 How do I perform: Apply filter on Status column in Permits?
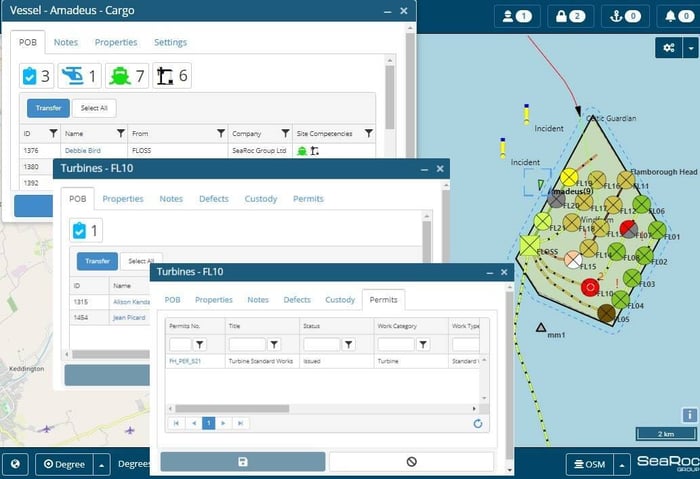(349, 344)
